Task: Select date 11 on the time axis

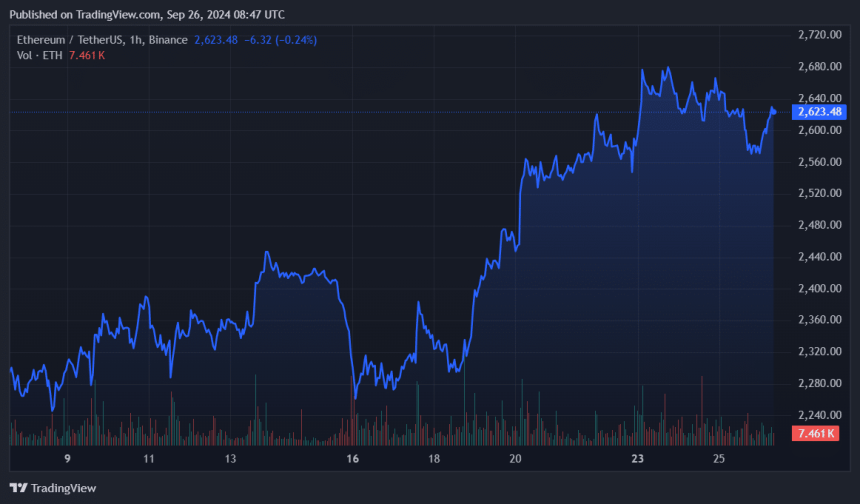Action: tap(149, 458)
